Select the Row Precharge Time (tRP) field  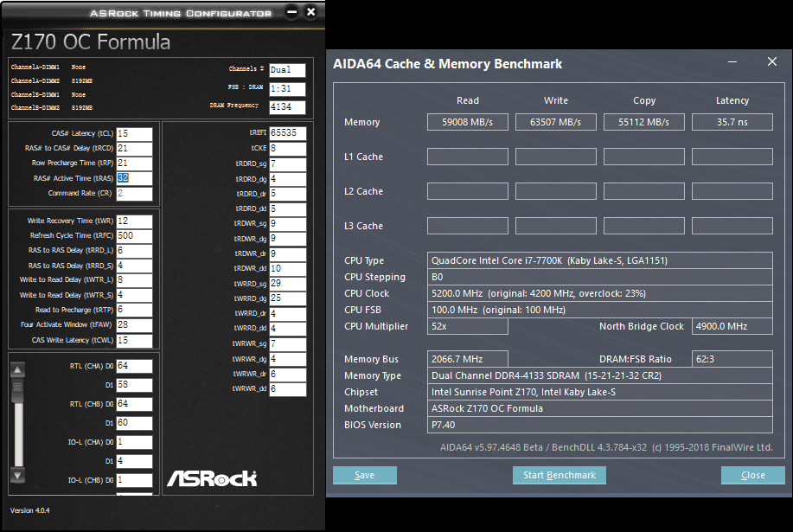(x=134, y=163)
